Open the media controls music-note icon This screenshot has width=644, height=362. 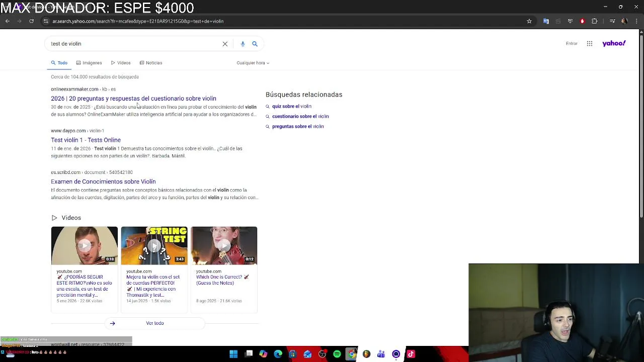[612, 21]
